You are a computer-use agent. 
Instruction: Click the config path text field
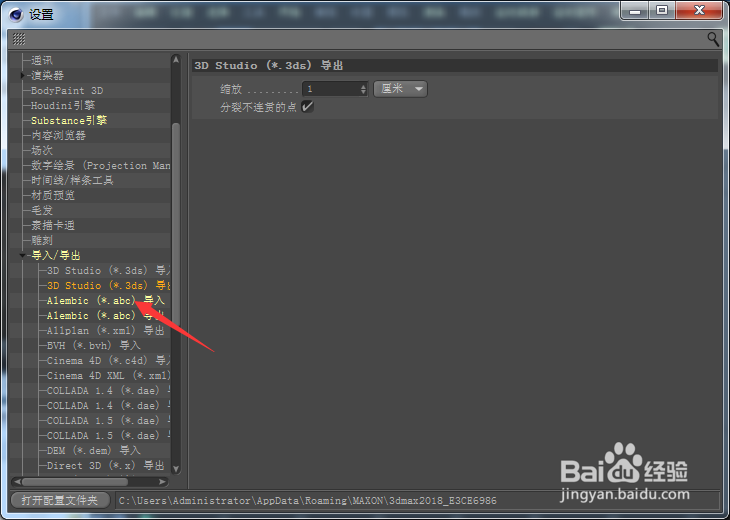click(x=417, y=500)
